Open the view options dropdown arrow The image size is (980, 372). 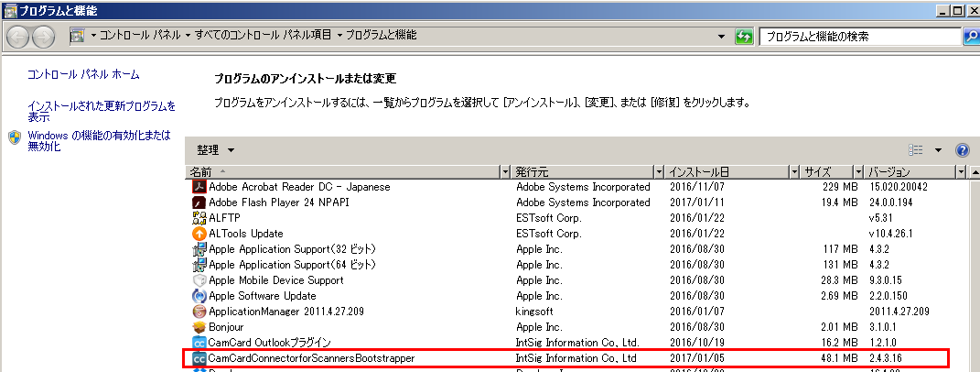(x=938, y=150)
